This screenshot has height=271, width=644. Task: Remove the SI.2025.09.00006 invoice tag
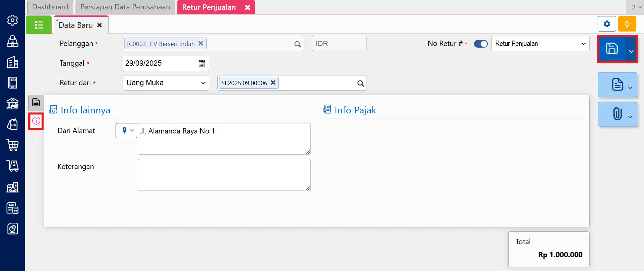273,83
